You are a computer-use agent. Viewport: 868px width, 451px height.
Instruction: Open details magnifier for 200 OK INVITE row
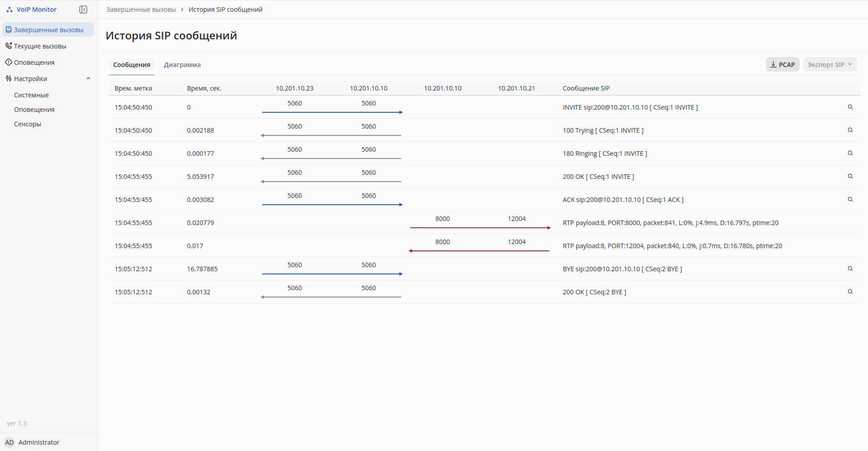[x=850, y=177]
